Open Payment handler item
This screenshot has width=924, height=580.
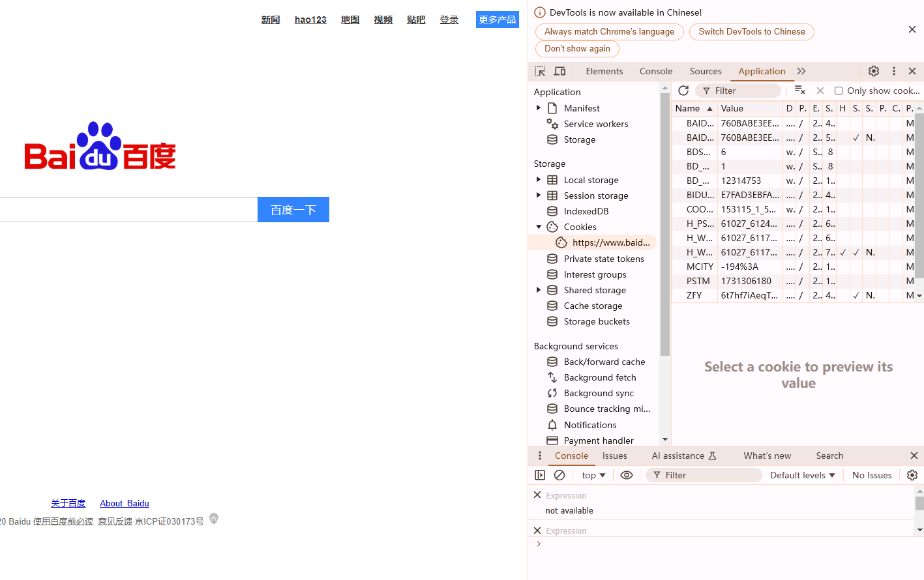point(599,441)
